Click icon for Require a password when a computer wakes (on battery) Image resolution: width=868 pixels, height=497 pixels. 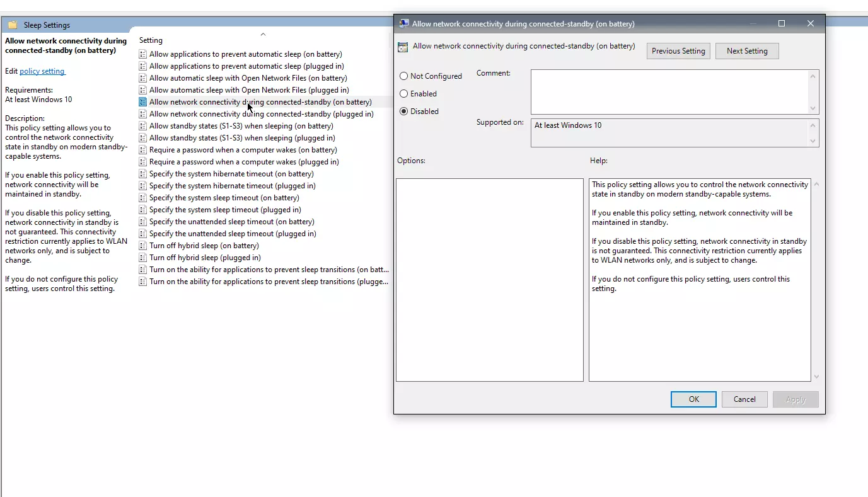143,150
